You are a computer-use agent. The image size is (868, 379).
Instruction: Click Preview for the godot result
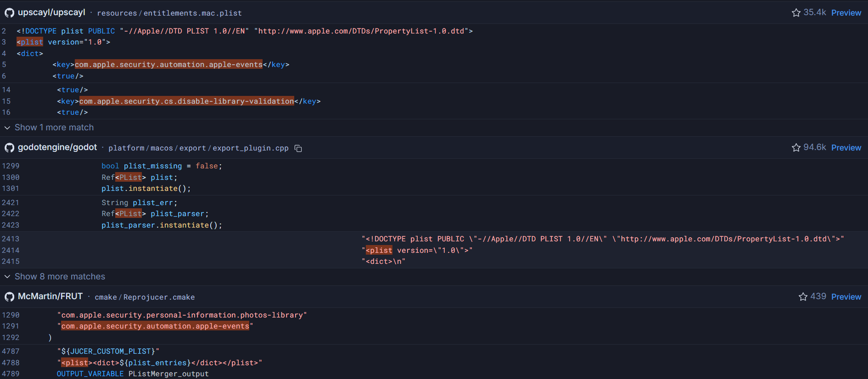(x=846, y=148)
